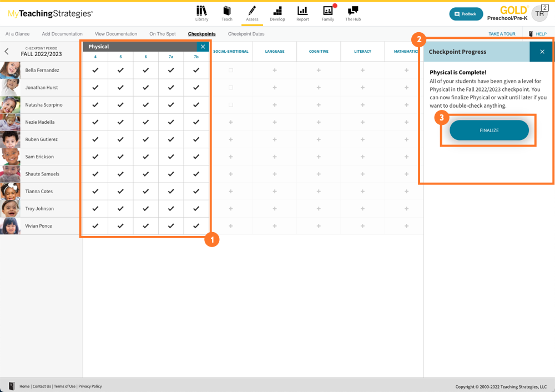
Task: Toggle Natasha Scorpino's Social-Emotional checkbox
Action: pos(231,105)
